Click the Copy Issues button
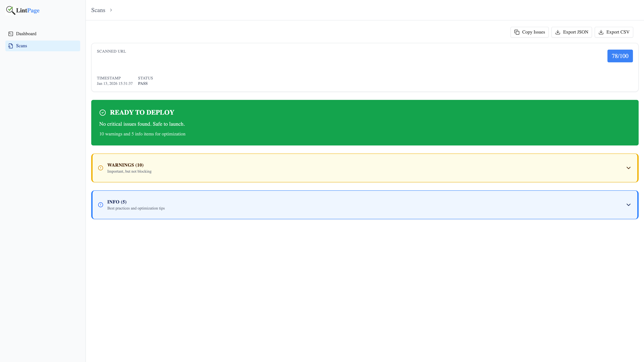This screenshot has height=362, width=644. click(x=529, y=32)
